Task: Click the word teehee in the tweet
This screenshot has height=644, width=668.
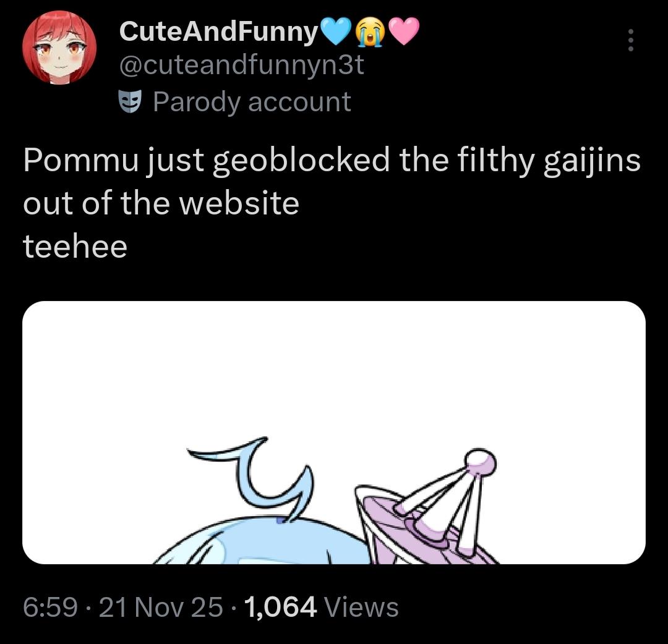Action: pyautogui.click(x=75, y=247)
